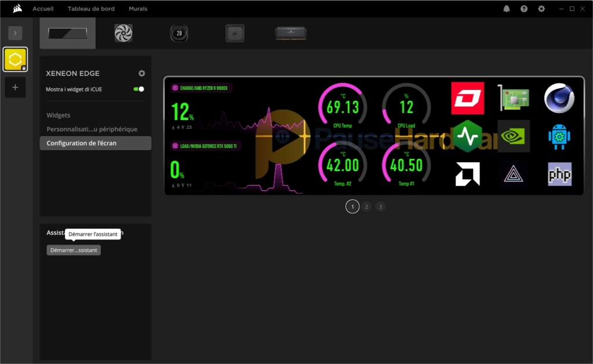The width and height of the screenshot is (593, 364).
Task: Click the Démarrer l'assistant button
Action: point(74,250)
